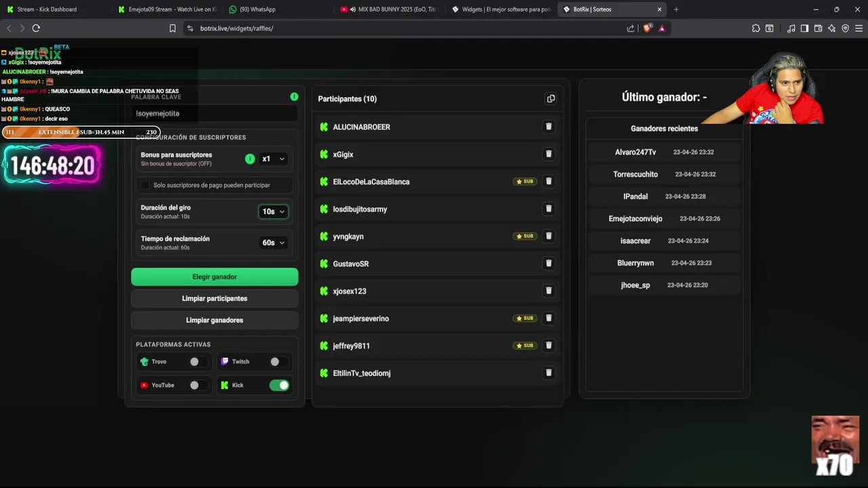
Task: Go back to previous page
Action: click(9, 28)
